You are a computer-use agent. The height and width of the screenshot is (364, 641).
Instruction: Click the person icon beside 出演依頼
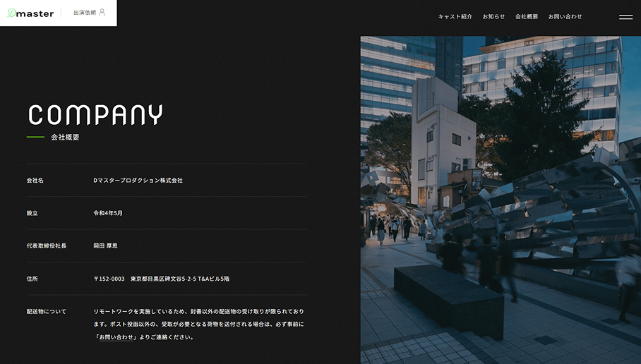point(102,12)
